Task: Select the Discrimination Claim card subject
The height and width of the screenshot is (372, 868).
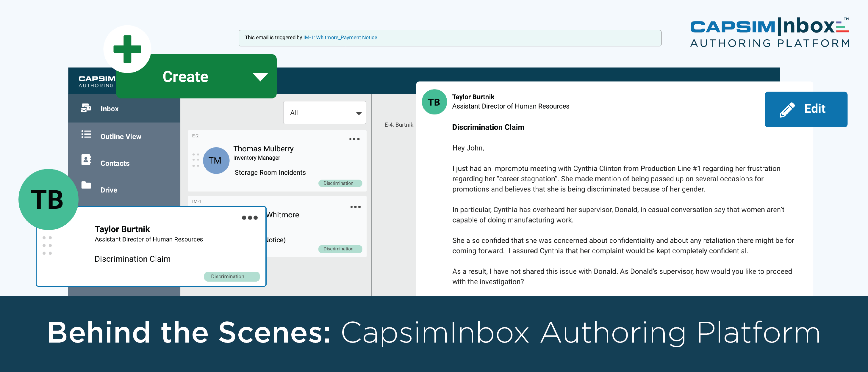Action: point(132,259)
